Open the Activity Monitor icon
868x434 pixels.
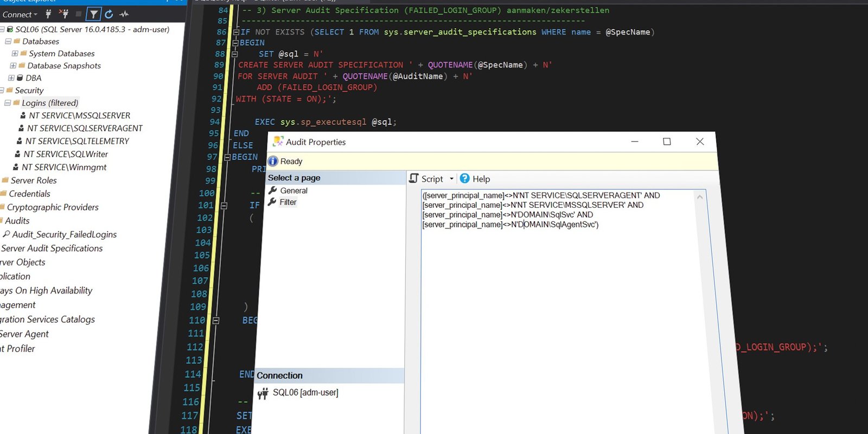tap(124, 14)
